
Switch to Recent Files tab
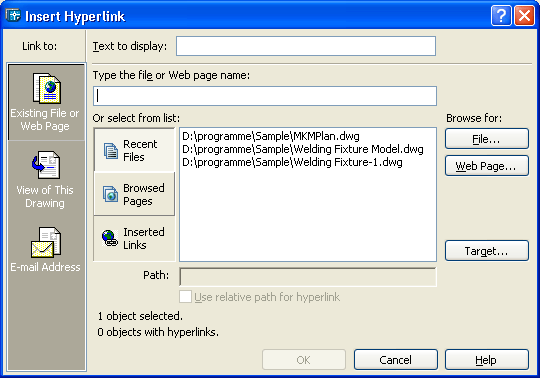tap(134, 150)
